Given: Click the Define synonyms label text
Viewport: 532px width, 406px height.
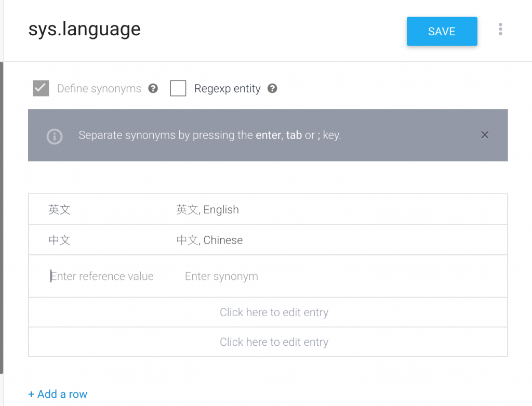Looking at the screenshot, I should [99, 88].
